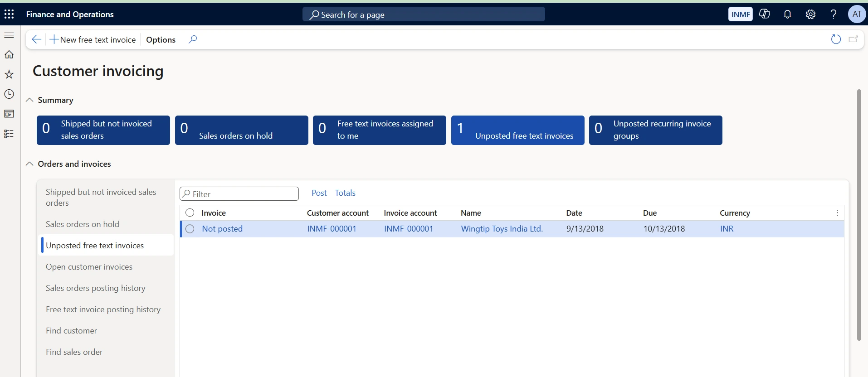Screen dimensions: 868x377
Task: Open the Settings gear
Action: [810, 14]
